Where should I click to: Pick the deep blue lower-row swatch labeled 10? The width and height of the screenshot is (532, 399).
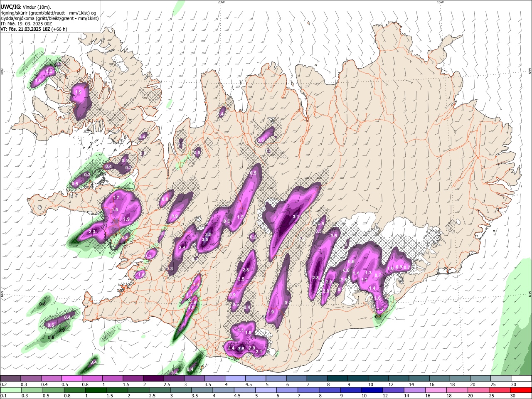pyautogui.click(x=372, y=390)
